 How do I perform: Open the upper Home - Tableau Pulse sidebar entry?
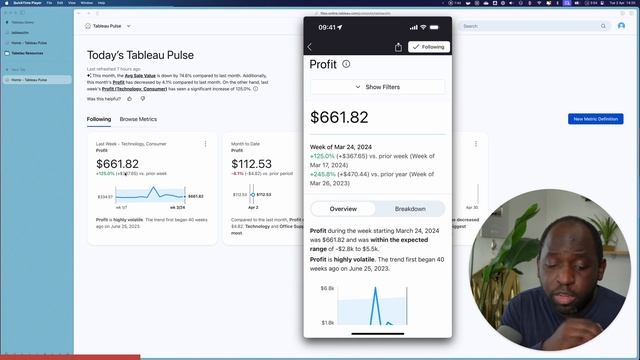(29, 43)
